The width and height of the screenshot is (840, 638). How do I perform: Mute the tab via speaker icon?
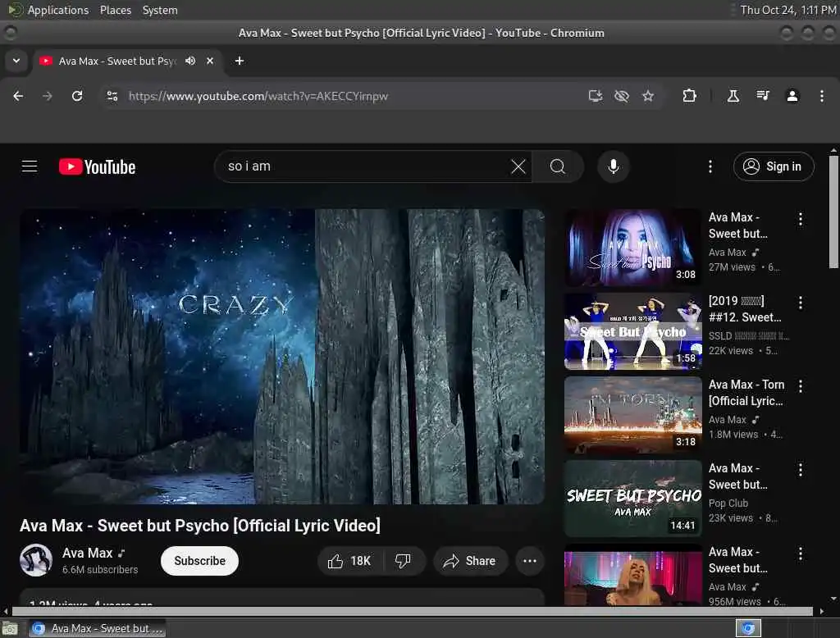(x=190, y=61)
